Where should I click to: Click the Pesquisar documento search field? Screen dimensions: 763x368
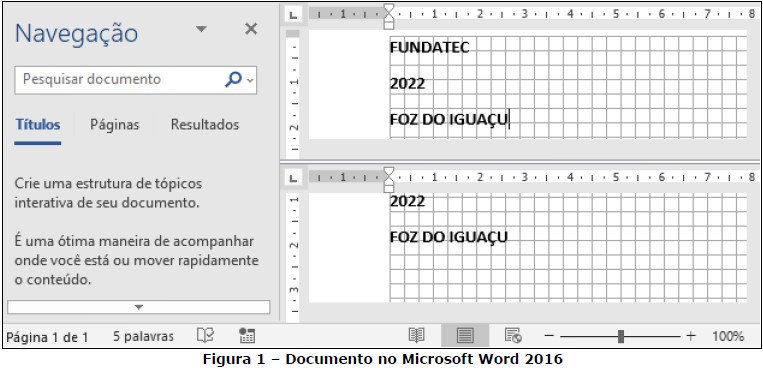(x=136, y=80)
